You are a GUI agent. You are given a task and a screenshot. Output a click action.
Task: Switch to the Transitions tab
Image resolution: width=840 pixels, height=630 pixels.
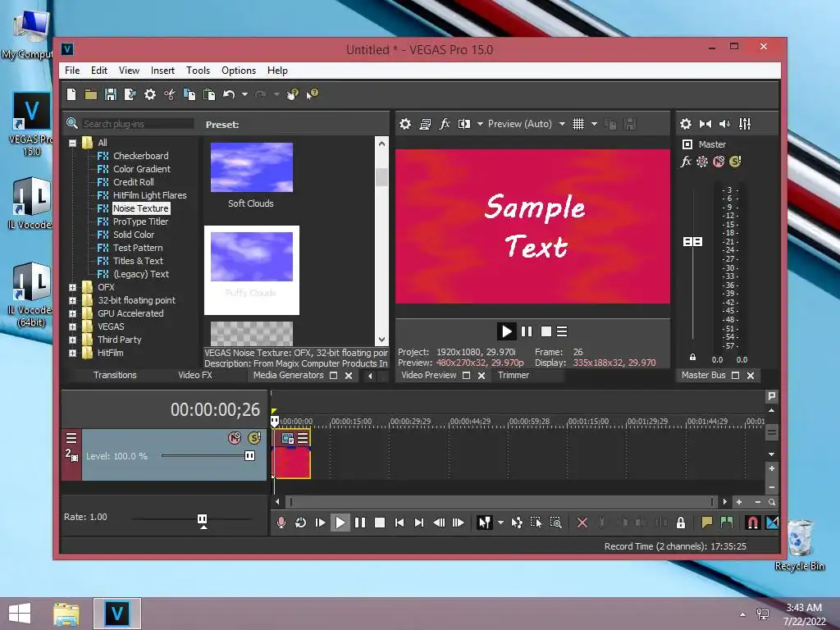(115, 375)
